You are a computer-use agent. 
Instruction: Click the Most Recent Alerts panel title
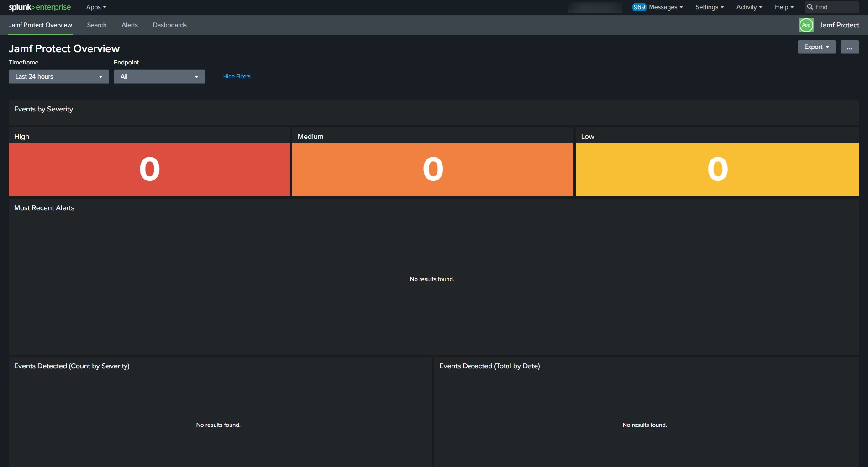click(x=44, y=208)
